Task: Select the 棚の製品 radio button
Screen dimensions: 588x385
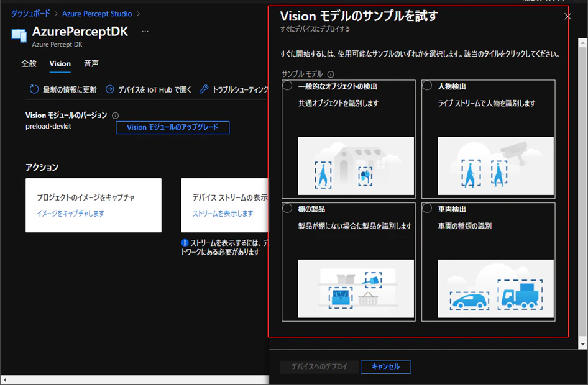Action: 288,209
